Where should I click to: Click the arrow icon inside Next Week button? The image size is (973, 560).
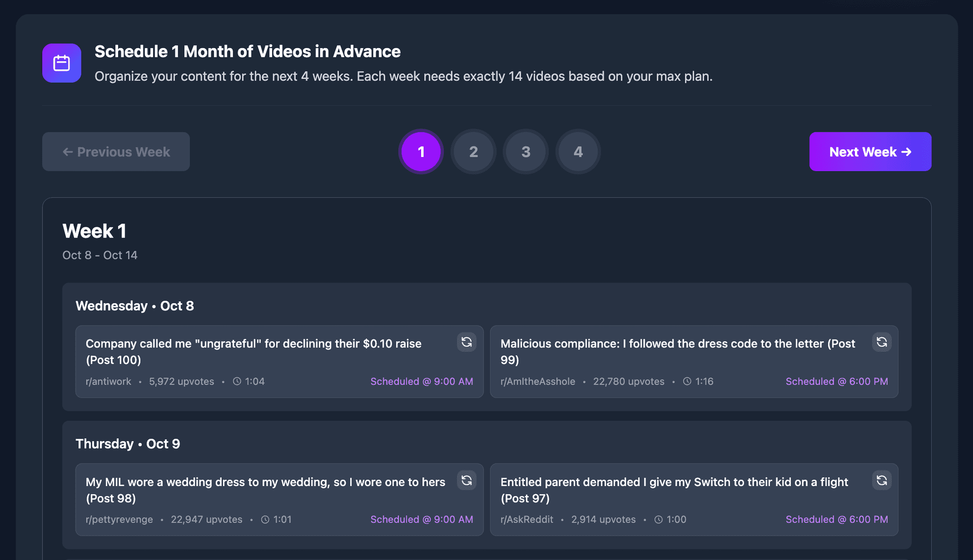click(906, 151)
